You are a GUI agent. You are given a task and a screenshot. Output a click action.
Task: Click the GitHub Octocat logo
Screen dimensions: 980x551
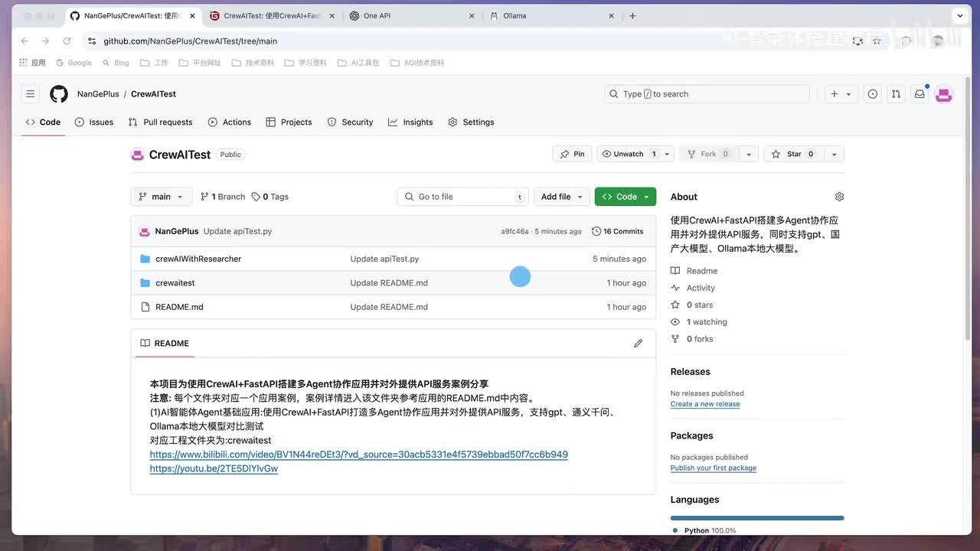pos(59,94)
